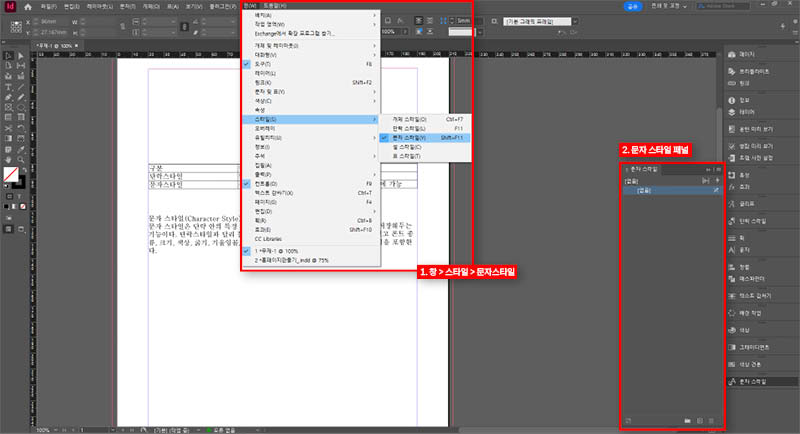
Task: Toggle checked 문자 스타일(Y) submenu item
Action: (x=425, y=138)
